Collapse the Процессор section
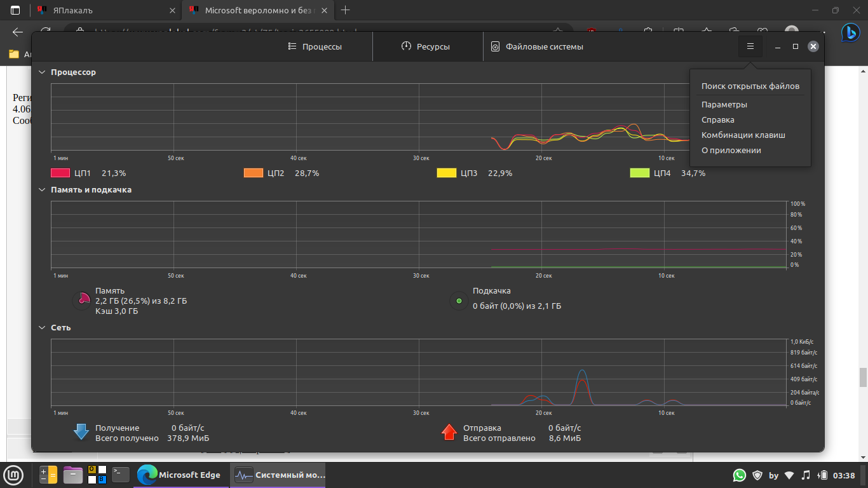868x488 pixels. 43,72
